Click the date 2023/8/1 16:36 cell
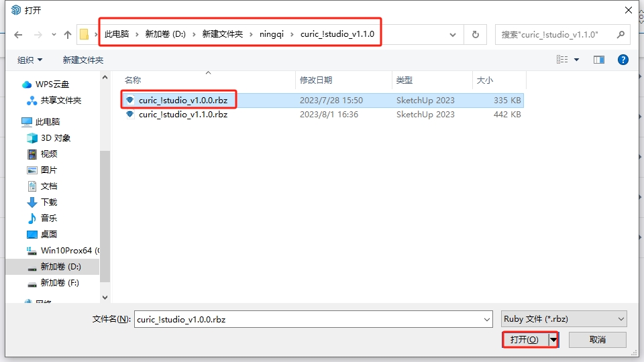The height and width of the screenshot is (362, 644). (329, 115)
